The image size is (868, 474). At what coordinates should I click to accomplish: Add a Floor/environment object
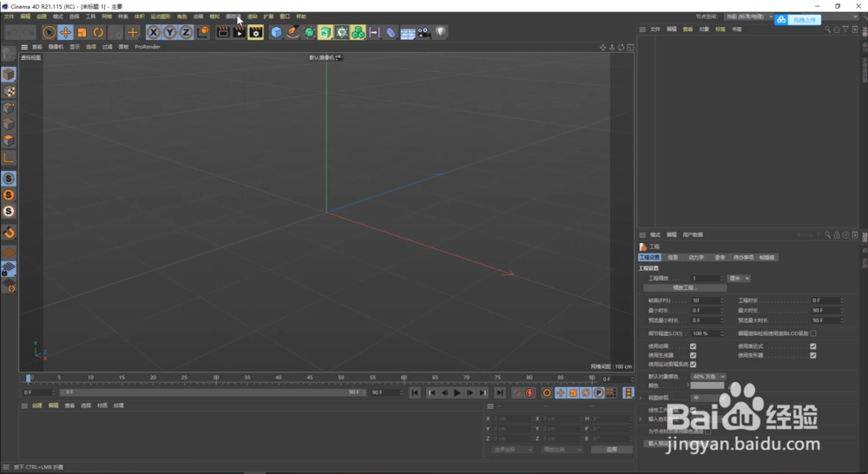click(x=407, y=33)
